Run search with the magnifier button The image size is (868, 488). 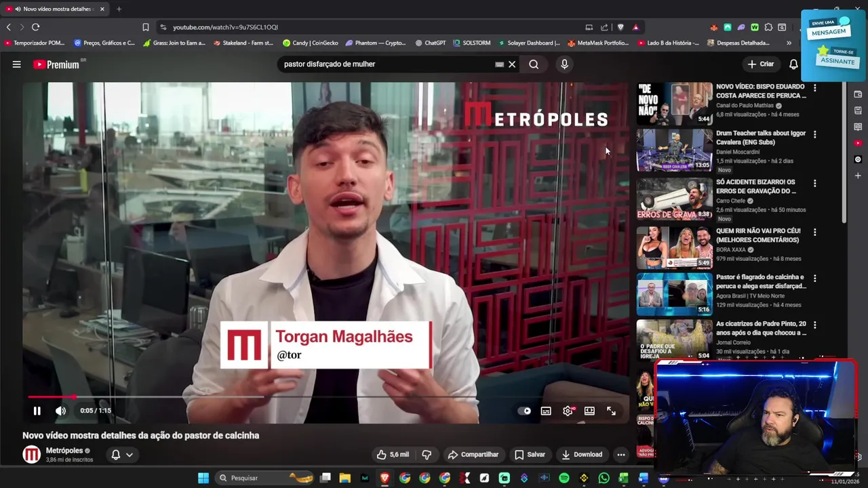534,64
